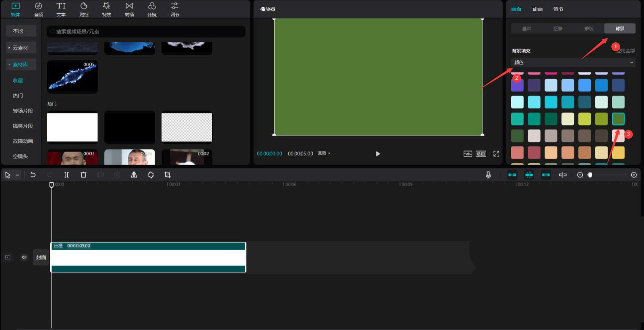This screenshot has height=330, width=644.
Task: Pick the yellow-green color swatch
Action: (584, 119)
